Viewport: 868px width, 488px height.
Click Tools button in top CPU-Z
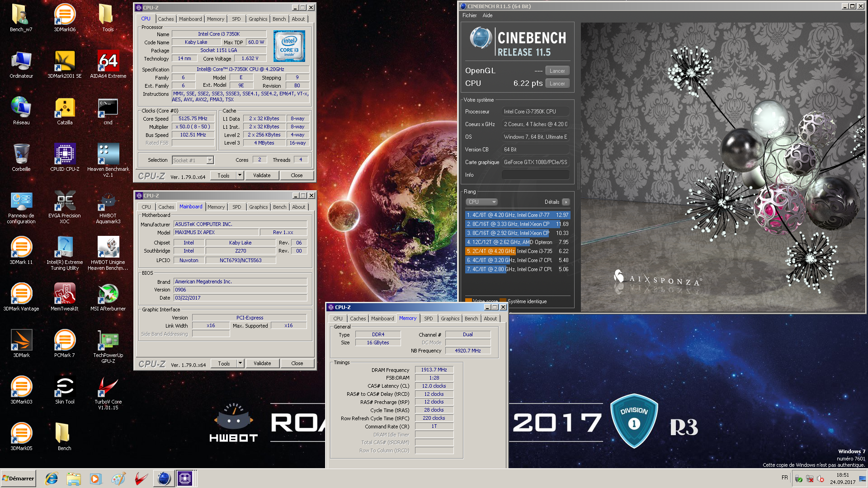[223, 175]
